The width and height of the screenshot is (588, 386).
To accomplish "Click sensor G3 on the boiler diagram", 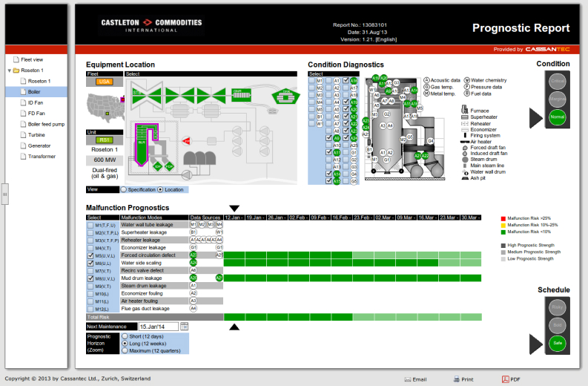I will [397, 82].
